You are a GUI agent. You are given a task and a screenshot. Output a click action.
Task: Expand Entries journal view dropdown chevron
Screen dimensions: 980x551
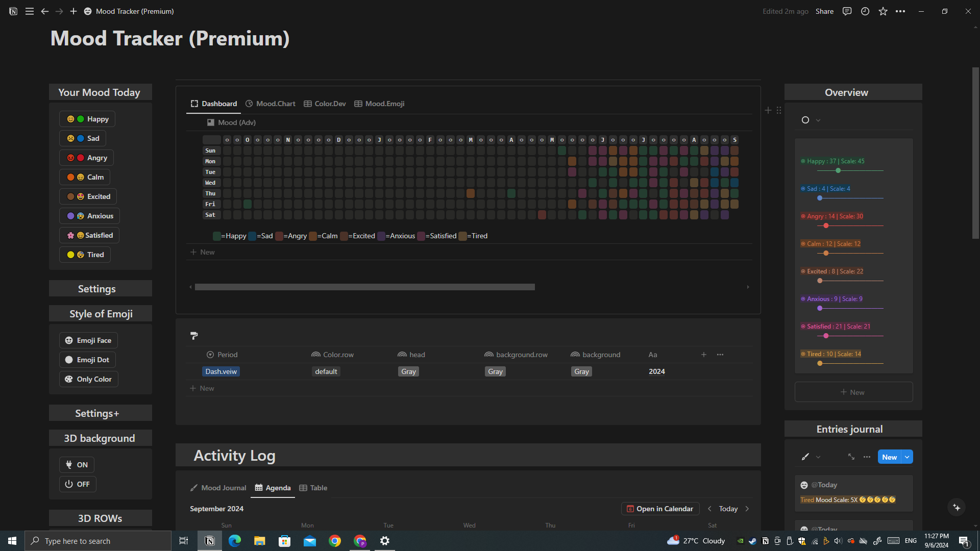pyautogui.click(x=818, y=457)
